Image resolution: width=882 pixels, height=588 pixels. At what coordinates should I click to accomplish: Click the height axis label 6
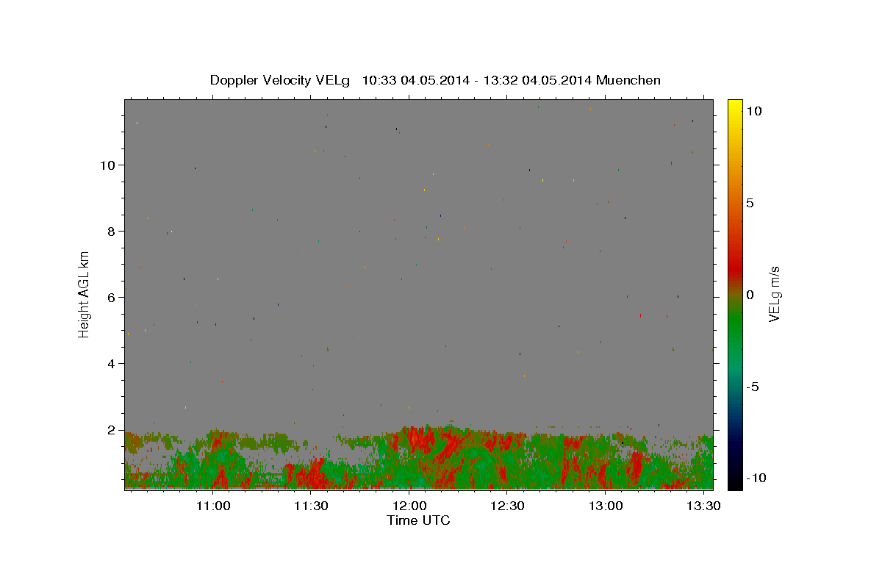[112, 298]
